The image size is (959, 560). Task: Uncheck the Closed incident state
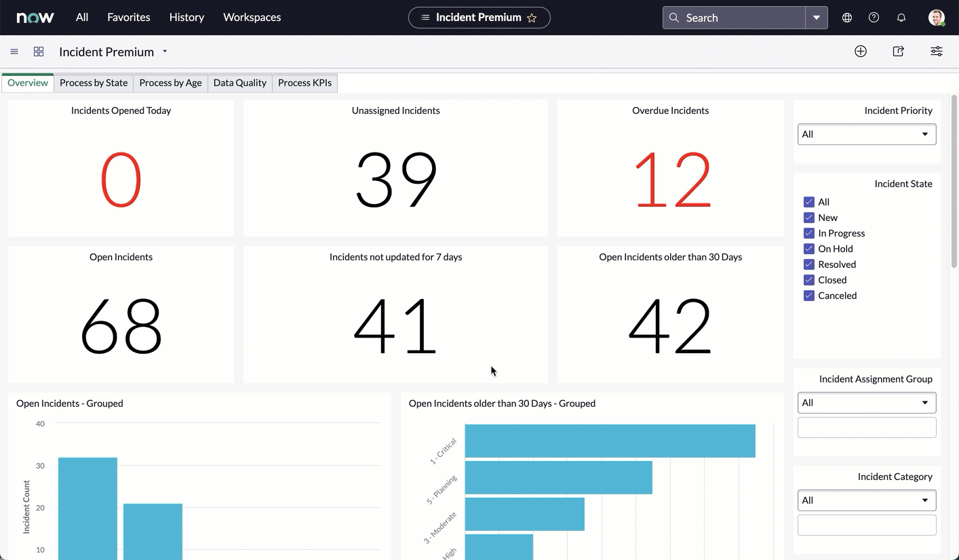pyautogui.click(x=809, y=280)
